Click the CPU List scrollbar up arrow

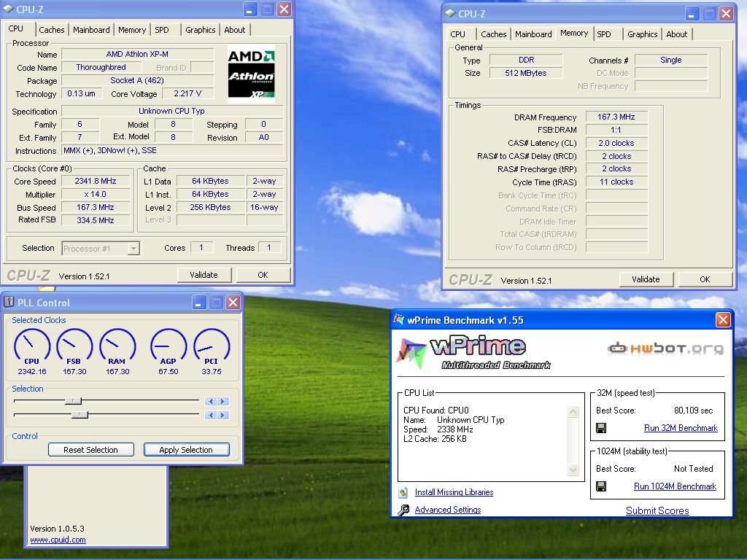coord(573,411)
